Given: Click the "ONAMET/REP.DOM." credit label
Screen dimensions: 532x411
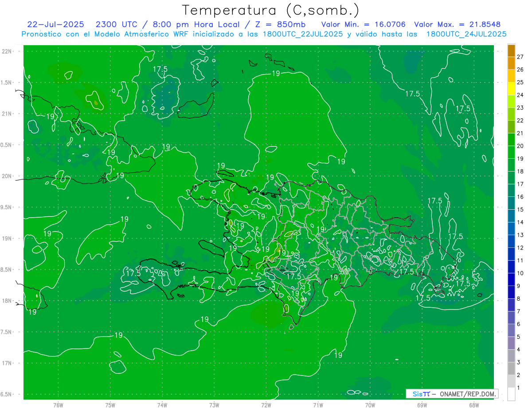Looking at the screenshot, I should 468,394.
